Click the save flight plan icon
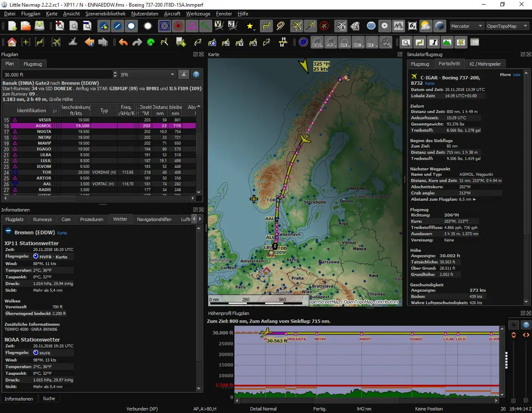The width and height of the screenshot is (532, 413). [39, 26]
